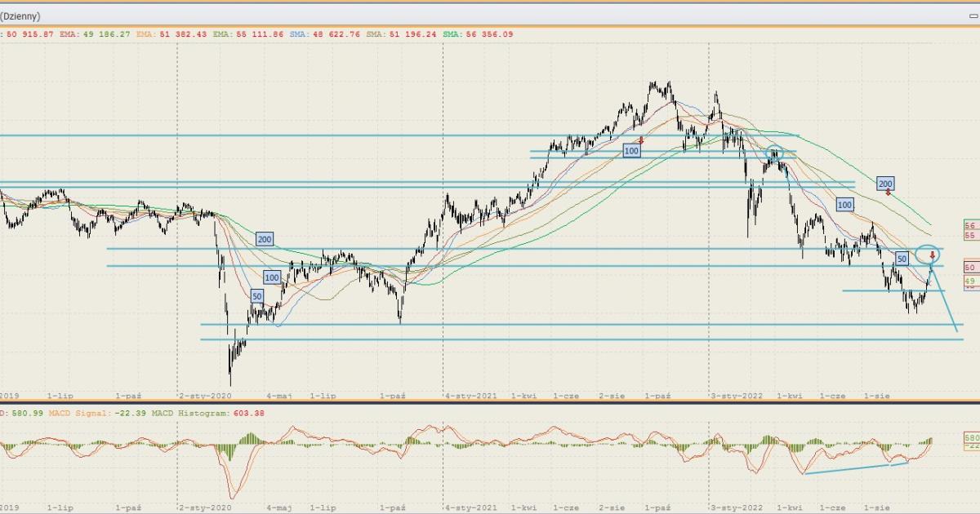Select the 100 marker beside the 2021 red arrow

(631, 150)
